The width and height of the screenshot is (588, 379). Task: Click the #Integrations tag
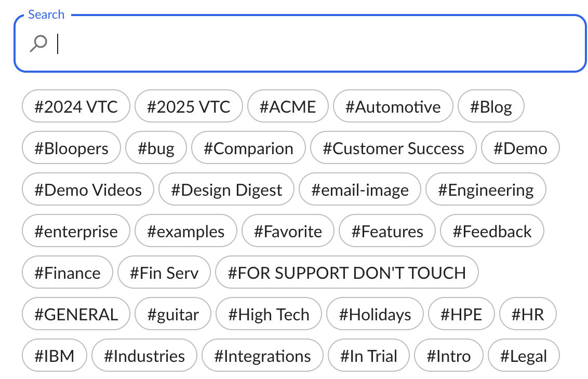pyautogui.click(x=263, y=356)
